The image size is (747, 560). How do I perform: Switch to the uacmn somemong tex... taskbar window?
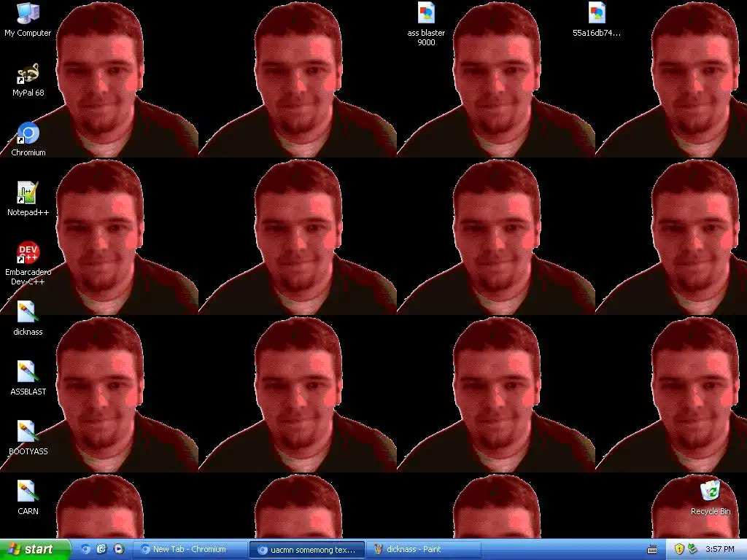(x=307, y=550)
